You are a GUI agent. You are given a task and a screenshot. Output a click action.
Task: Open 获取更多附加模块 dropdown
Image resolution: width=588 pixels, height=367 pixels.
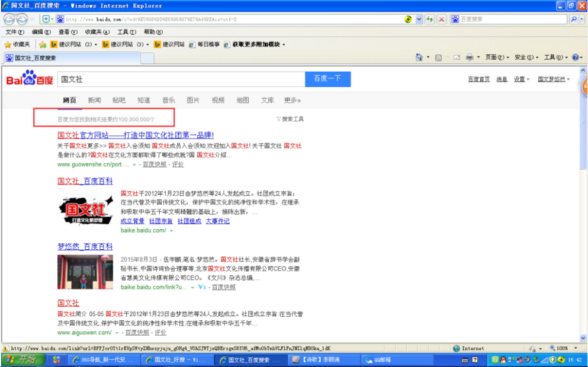click(x=254, y=44)
